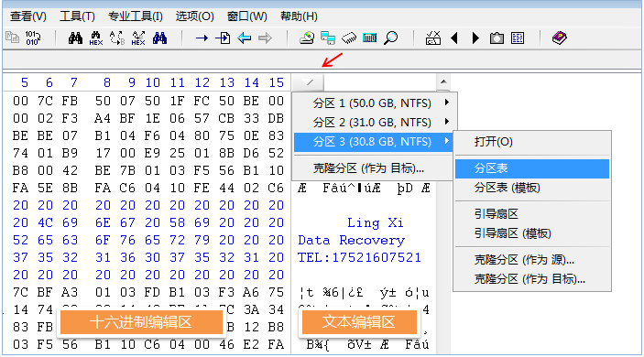Click column header 5 in hex view

25,82
